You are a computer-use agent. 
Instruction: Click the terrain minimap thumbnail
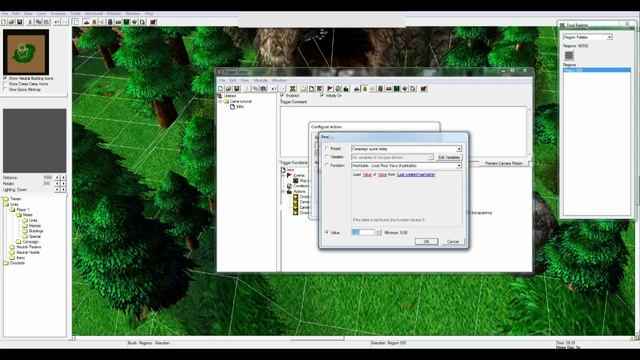coord(26,52)
